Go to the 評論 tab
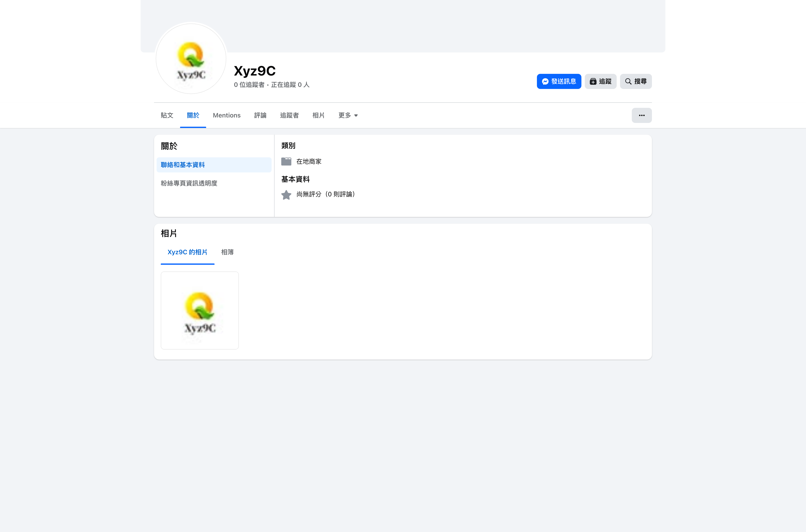806x532 pixels. click(x=260, y=115)
